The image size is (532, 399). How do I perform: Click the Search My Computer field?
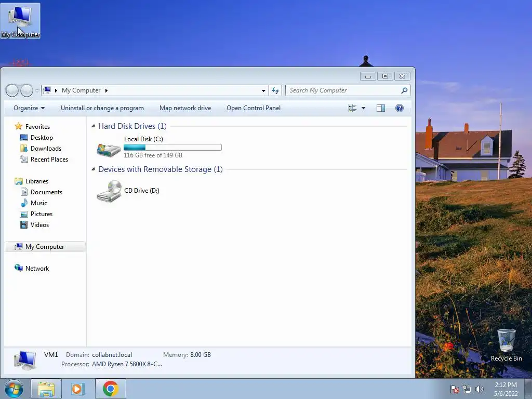(348, 90)
